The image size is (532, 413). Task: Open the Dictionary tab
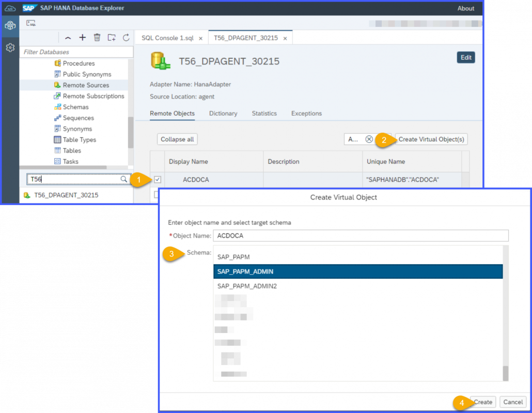pyautogui.click(x=223, y=114)
